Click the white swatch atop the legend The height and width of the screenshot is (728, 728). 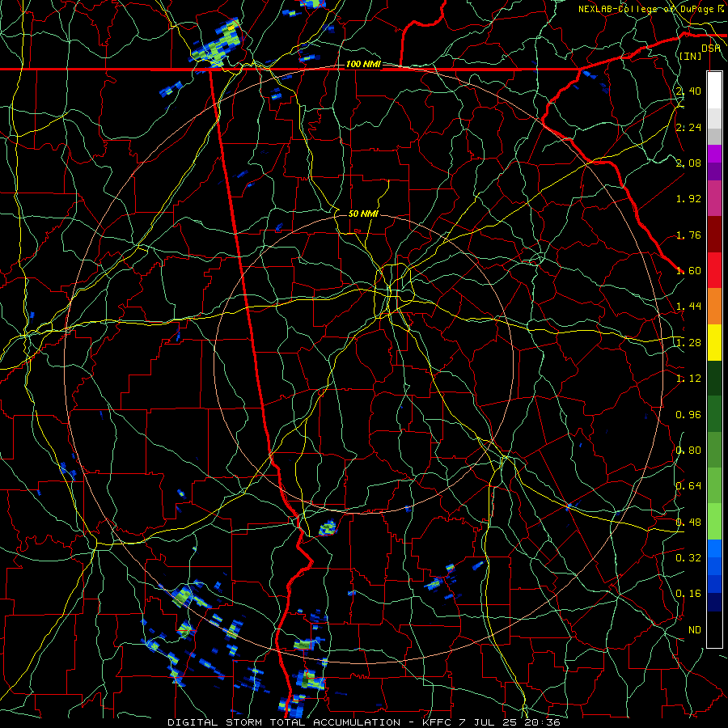(714, 90)
